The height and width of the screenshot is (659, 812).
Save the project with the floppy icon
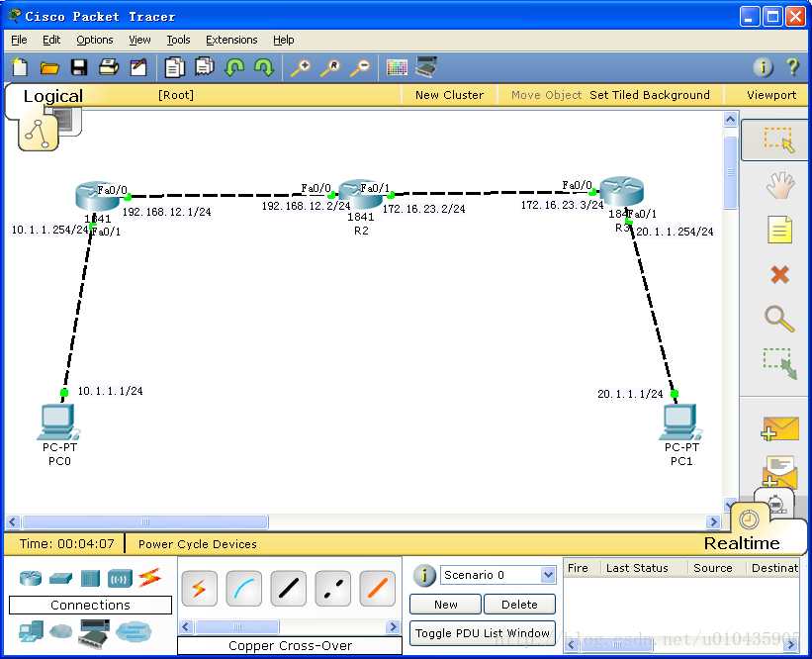79,67
